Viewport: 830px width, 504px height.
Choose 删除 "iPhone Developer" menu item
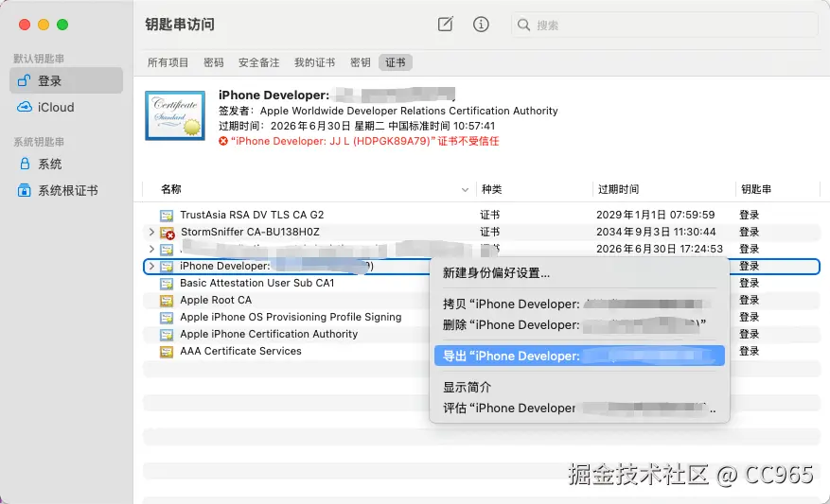(579, 324)
